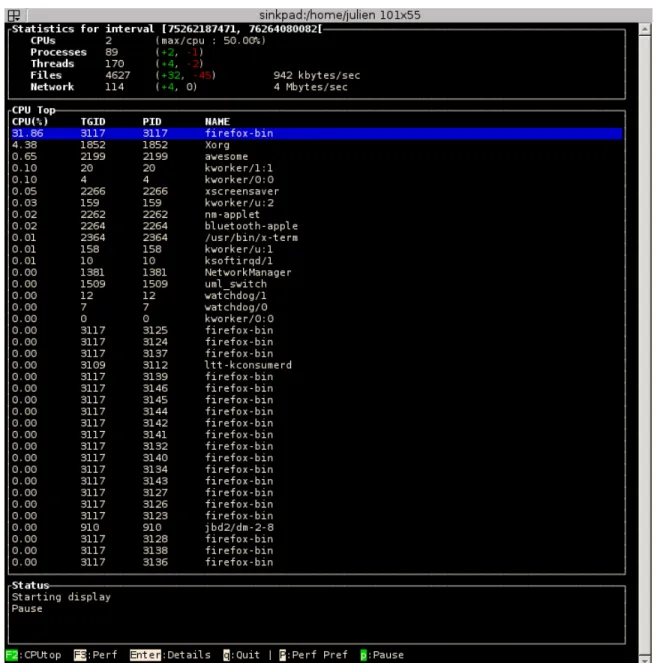Select the xscreensaver process row
The image size is (657, 663).
(x=317, y=192)
